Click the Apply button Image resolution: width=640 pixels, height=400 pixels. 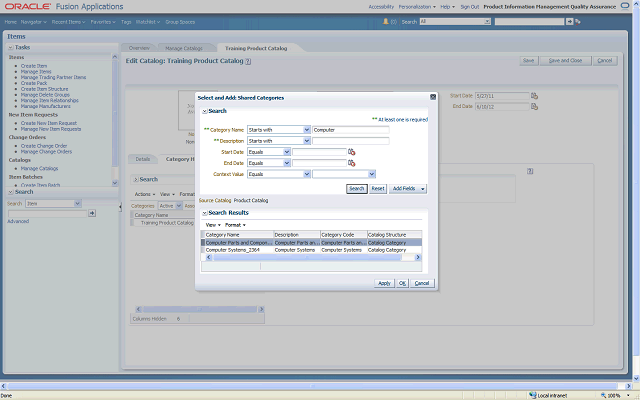click(x=384, y=283)
